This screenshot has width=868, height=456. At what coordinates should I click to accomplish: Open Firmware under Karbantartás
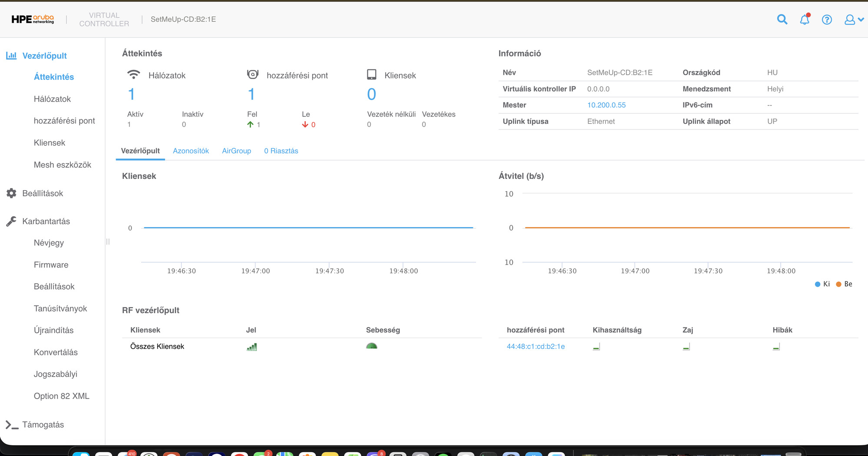51,264
